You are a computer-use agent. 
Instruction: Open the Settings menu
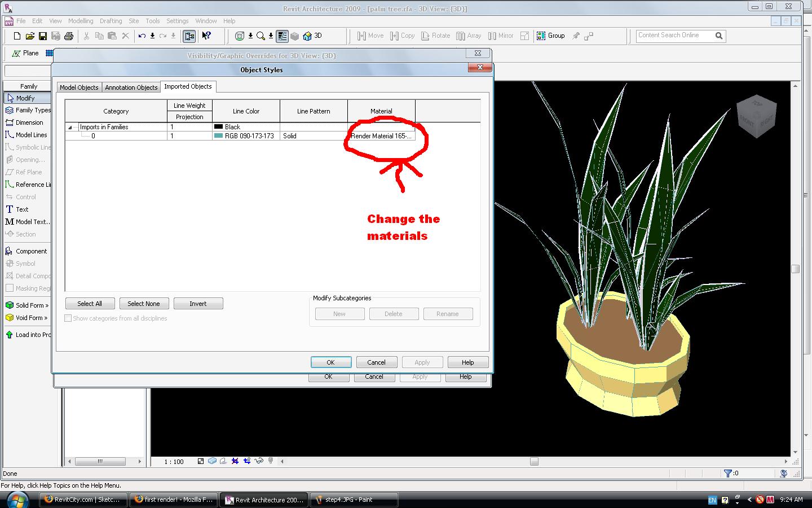pos(177,21)
